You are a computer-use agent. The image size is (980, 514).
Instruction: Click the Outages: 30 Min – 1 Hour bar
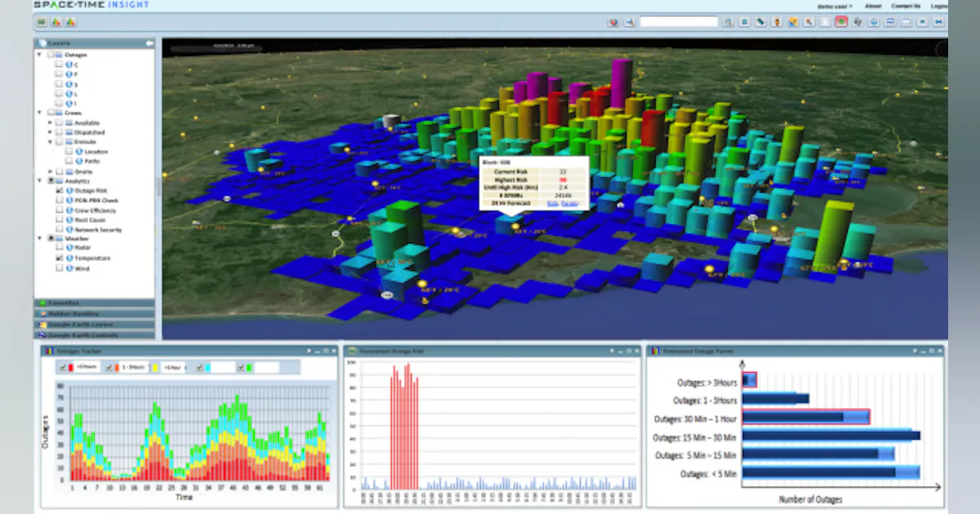[x=806, y=417]
